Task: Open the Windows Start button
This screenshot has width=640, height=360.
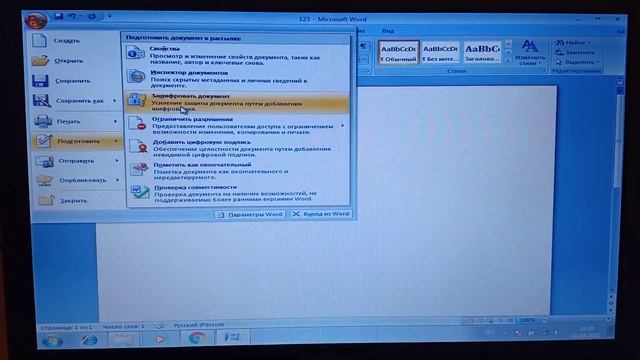Action: [x=52, y=340]
